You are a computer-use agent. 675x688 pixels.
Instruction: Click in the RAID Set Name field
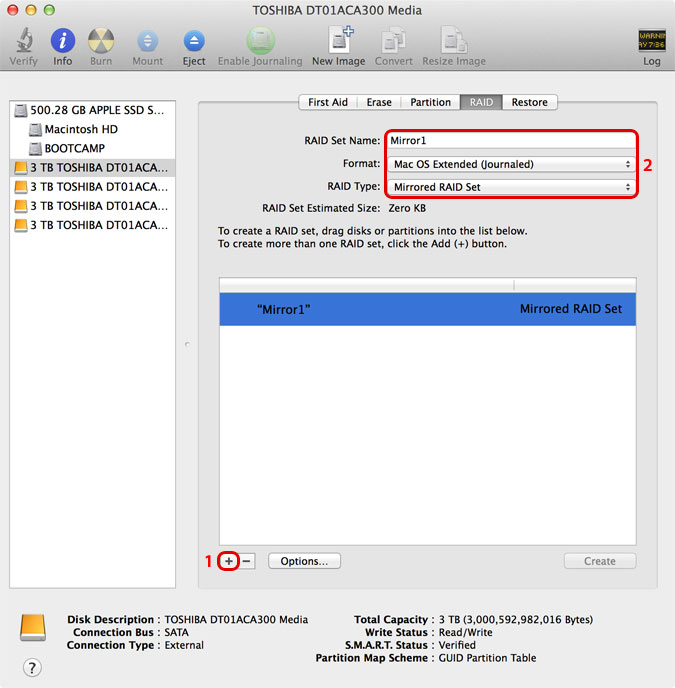(x=512, y=141)
